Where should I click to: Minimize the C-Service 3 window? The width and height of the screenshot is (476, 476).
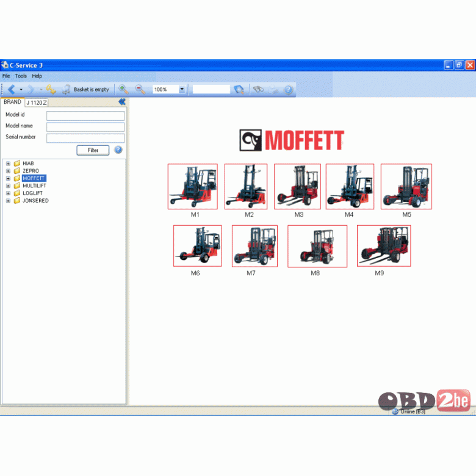click(x=449, y=65)
